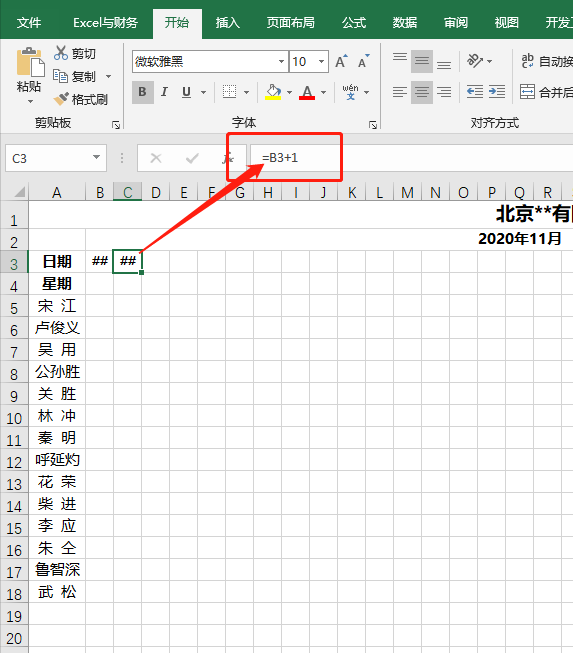Click the Paste clipboard icon
The width and height of the screenshot is (573, 653).
(29, 62)
